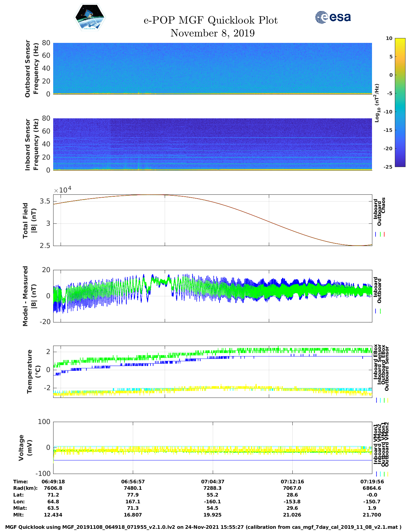Click the Voltage legend color markers

pyautogui.click(x=382, y=474)
